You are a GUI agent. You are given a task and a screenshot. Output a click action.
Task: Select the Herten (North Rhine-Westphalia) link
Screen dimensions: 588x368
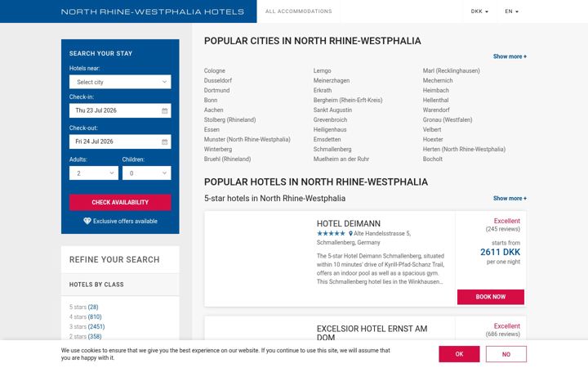pyautogui.click(x=464, y=149)
